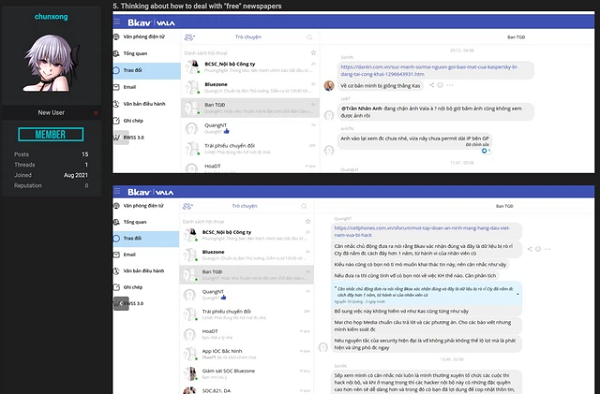Click share icon beside lower Bkav xác nhận message
This screenshot has height=394, width=600.
[530, 249]
